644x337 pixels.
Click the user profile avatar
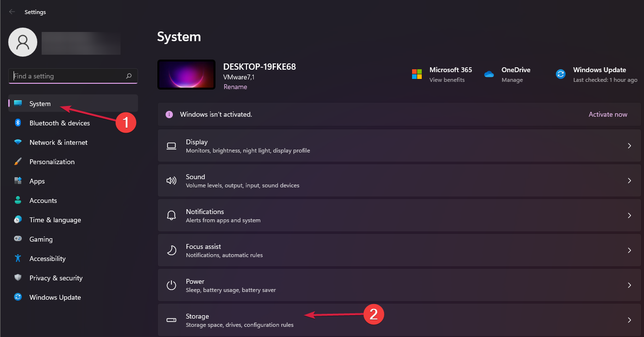click(x=22, y=42)
